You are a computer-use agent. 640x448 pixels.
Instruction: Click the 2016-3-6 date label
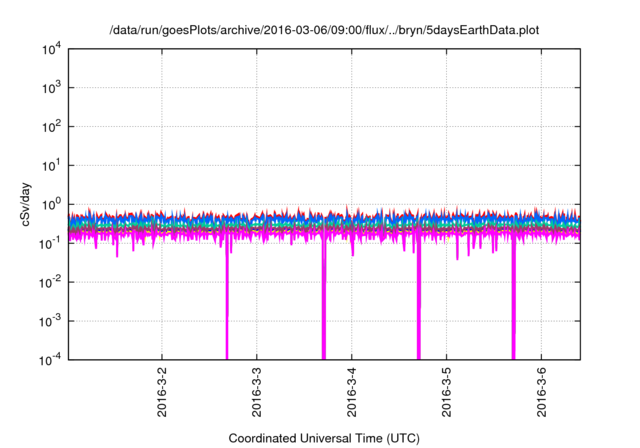[542, 392]
